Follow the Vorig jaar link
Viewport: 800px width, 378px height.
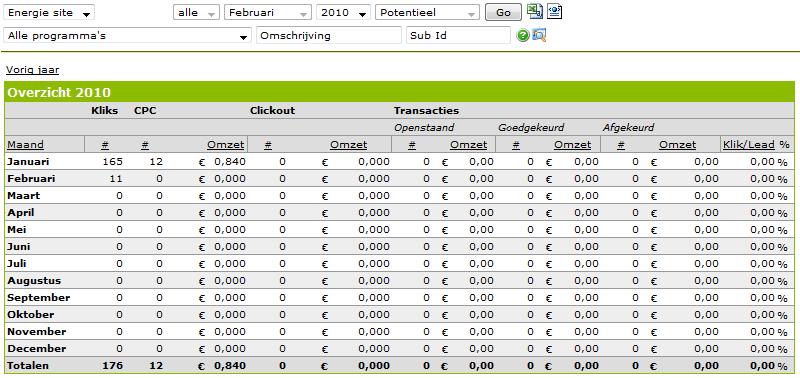pos(33,70)
